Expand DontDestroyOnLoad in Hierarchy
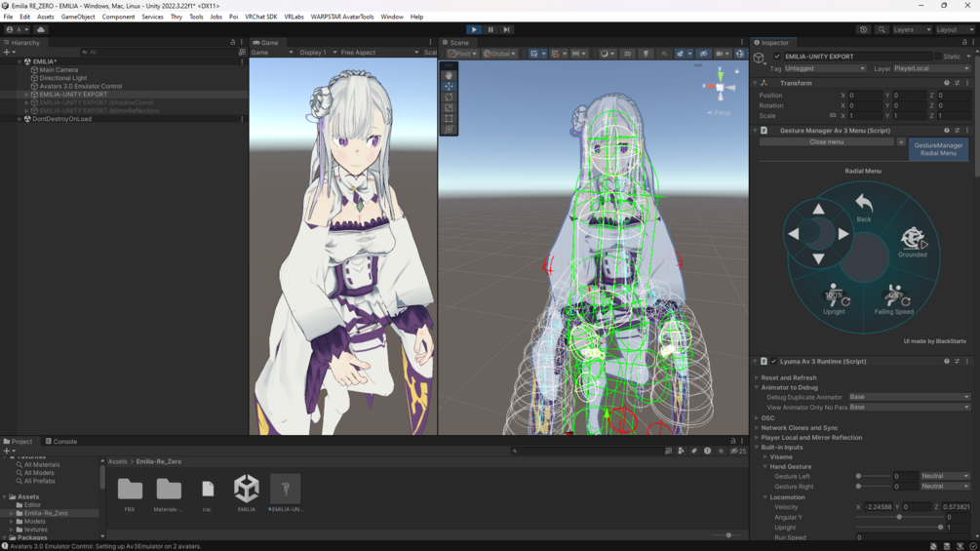The image size is (980, 551). (x=20, y=119)
